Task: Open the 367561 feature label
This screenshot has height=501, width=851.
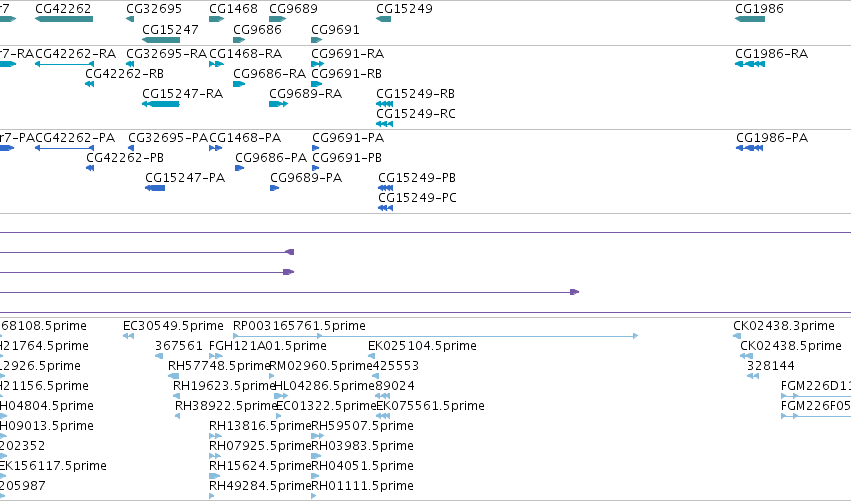Action: [x=179, y=346]
